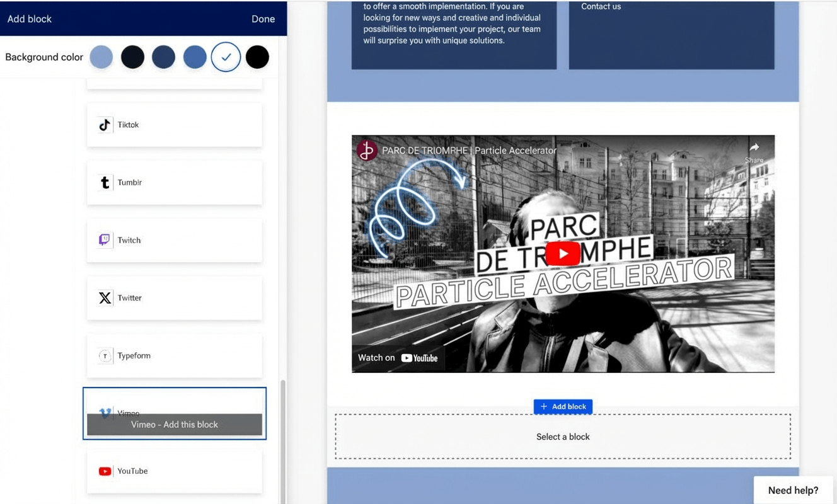Select the medium blue background swatch

tap(195, 57)
